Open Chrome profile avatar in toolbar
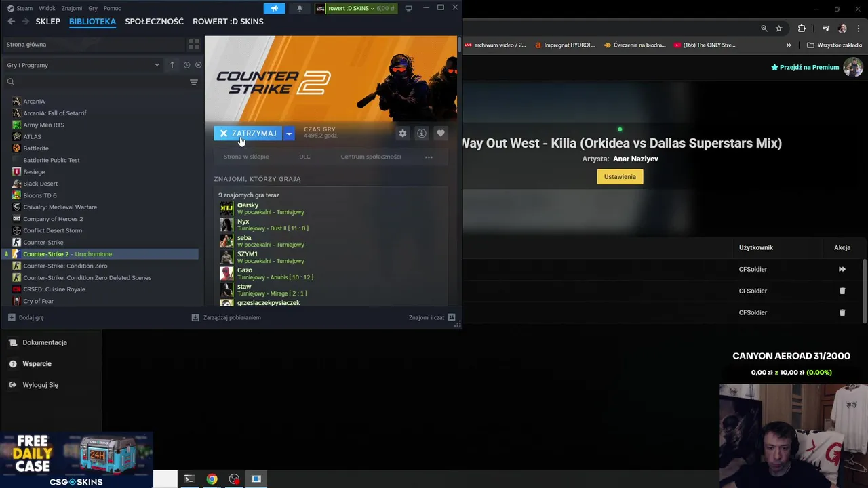The width and height of the screenshot is (868, 488). [x=842, y=28]
